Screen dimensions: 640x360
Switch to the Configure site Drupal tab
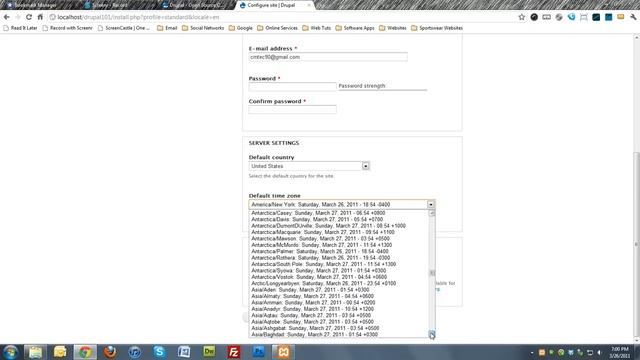tap(274, 5)
